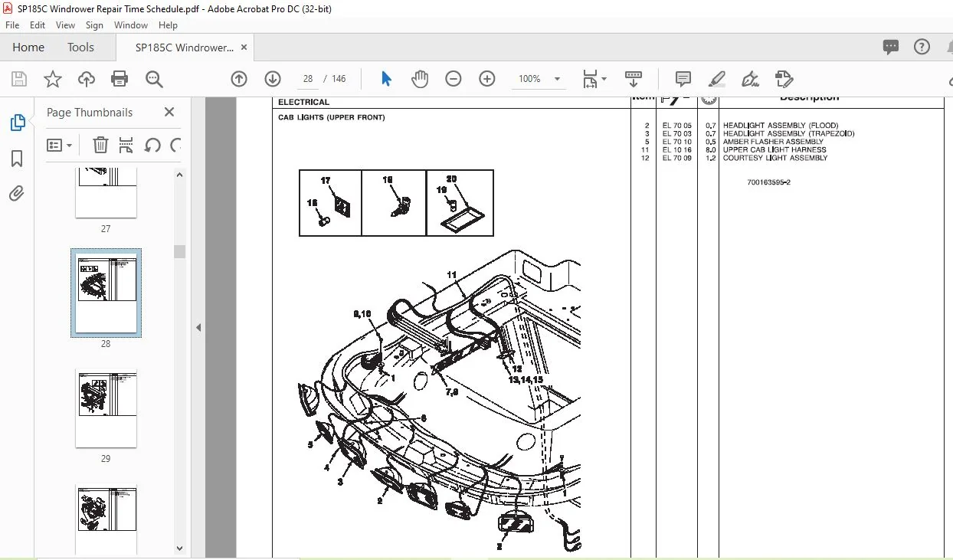Click the upload to cloud icon
Viewport: 953px width, 560px height.
(x=87, y=79)
